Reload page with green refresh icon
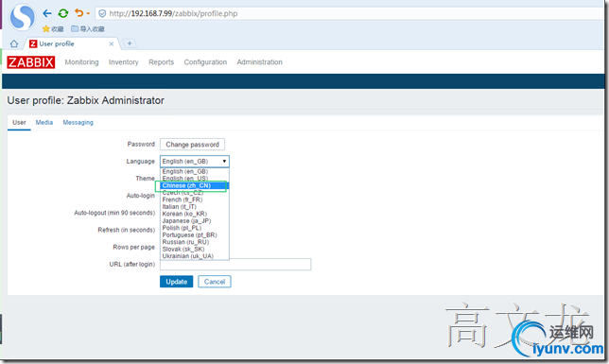 [63, 13]
